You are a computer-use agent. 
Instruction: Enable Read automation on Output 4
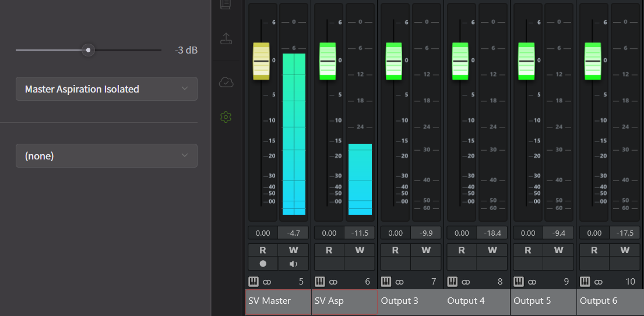(462, 250)
